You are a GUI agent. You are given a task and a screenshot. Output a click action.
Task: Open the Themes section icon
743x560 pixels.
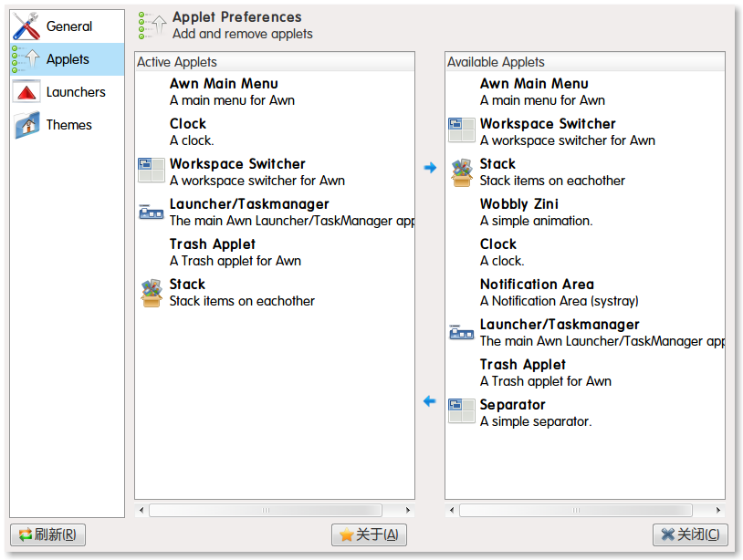(x=27, y=125)
